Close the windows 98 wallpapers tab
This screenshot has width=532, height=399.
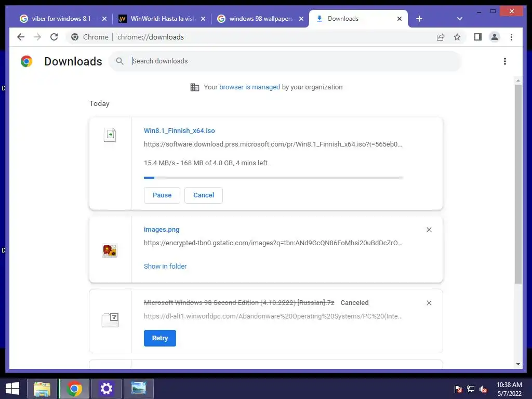pos(301,19)
